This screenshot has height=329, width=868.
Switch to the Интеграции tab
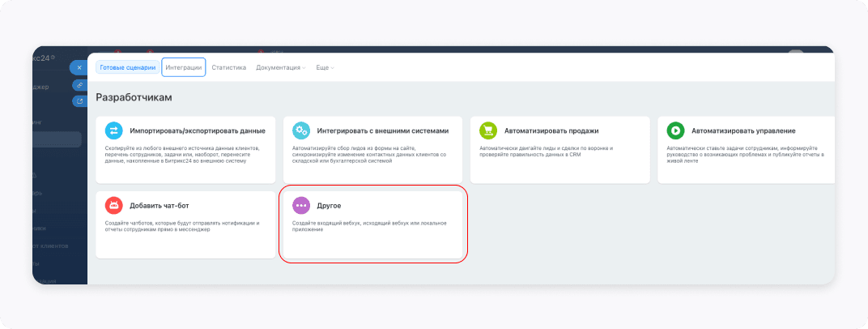tap(184, 67)
